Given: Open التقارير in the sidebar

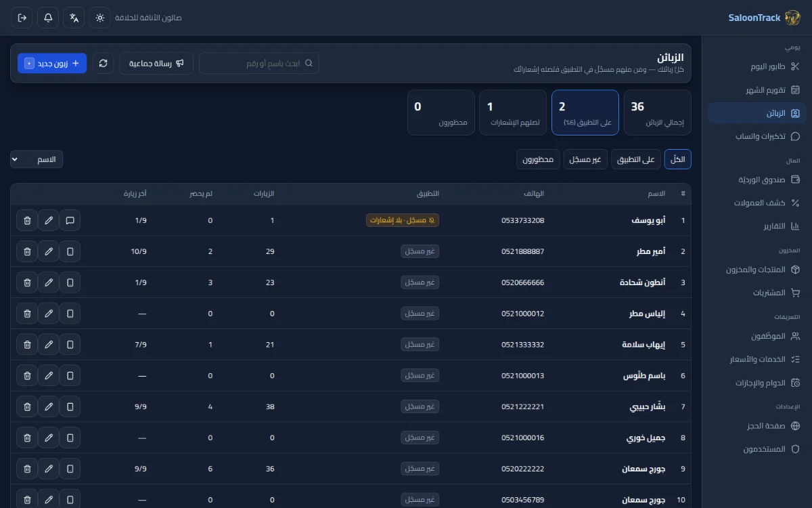Looking at the screenshot, I should click(757, 226).
